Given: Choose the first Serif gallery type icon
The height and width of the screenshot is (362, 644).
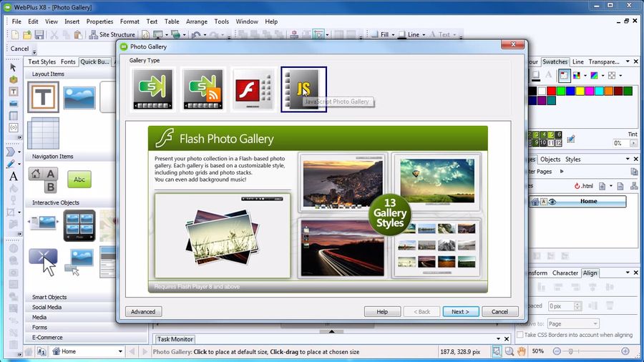Looking at the screenshot, I should (153, 89).
